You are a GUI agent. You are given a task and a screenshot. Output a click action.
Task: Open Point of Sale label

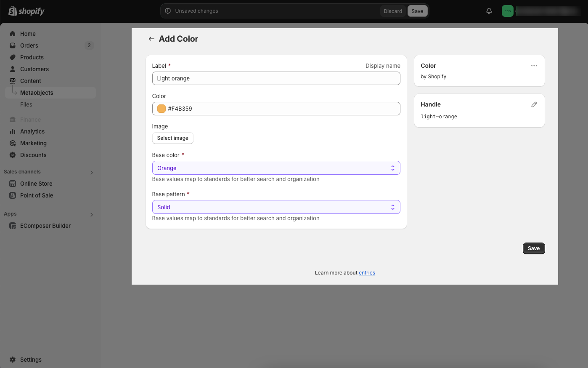tap(37, 195)
